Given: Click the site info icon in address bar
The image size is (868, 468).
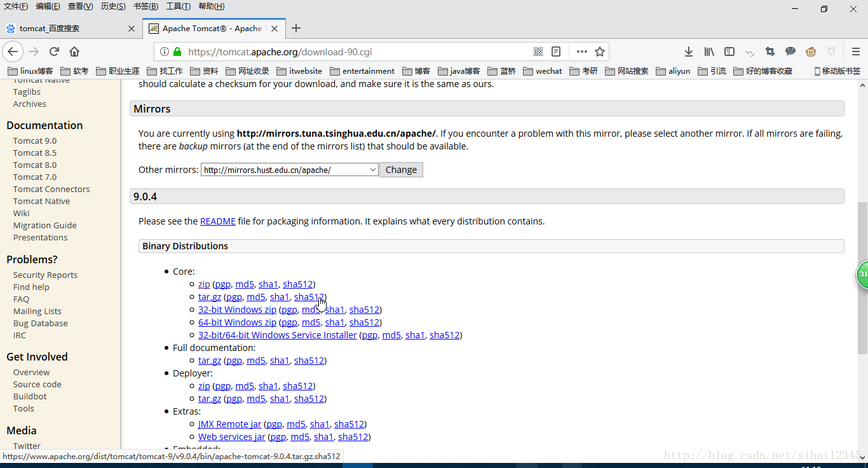Looking at the screenshot, I should click(x=164, y=52).
